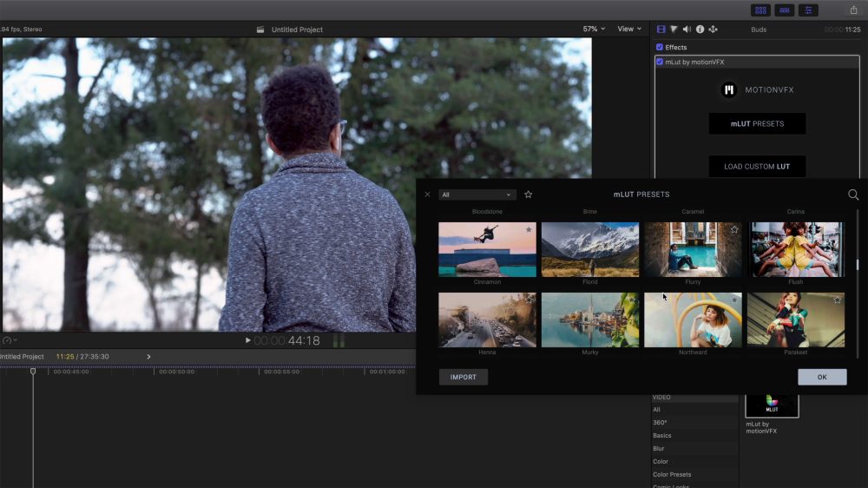Click the presets dialog scrollbar thumb
The height and width of the screenshot is (488, 868).
[x=858, y=265]
